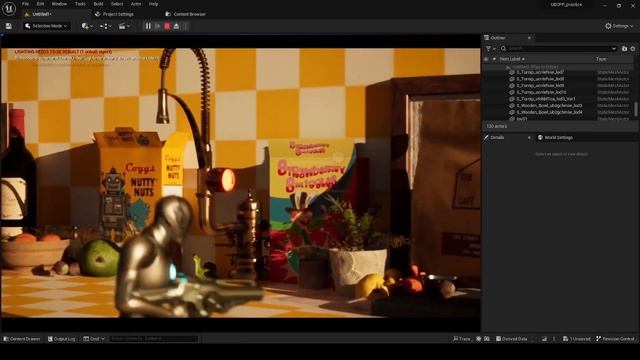
Task: Click the Outliner vertical scrollbar
Action: coord(636,109)
